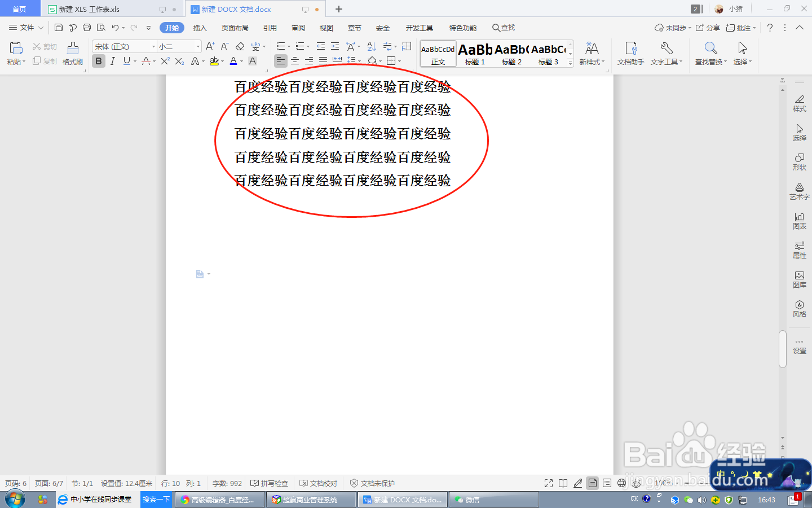
Task: Click the save icon in the quick toolbar
Action: tap(59, 28)
